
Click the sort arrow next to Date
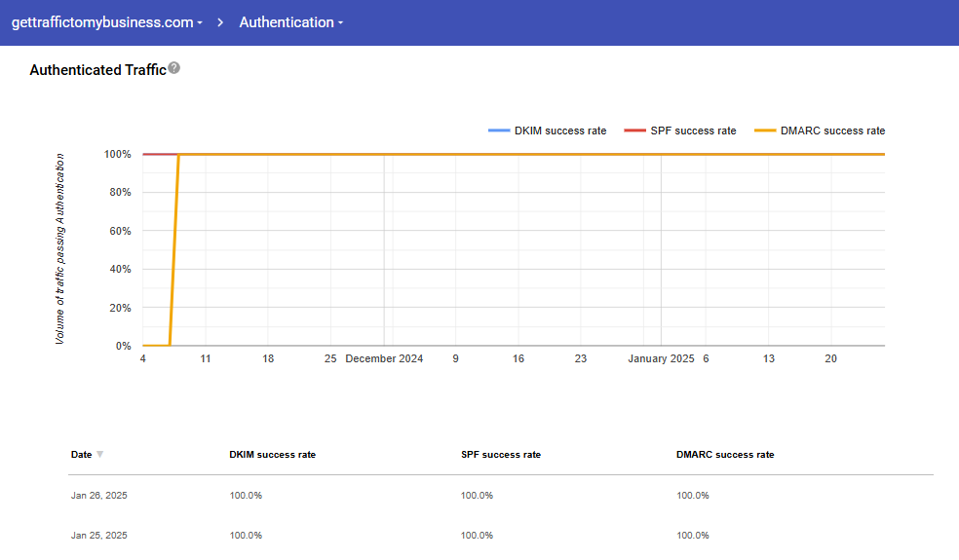(x=99, y=455)
